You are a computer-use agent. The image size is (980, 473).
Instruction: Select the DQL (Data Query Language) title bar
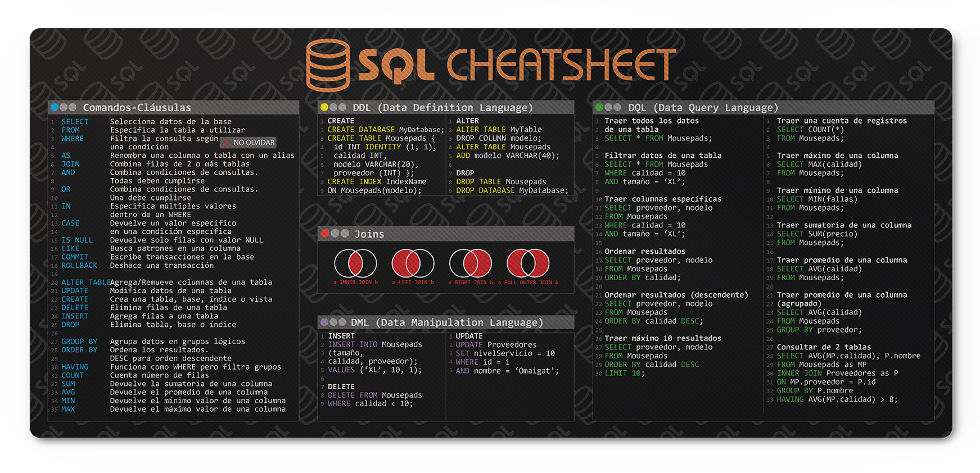tap(703, 107)
